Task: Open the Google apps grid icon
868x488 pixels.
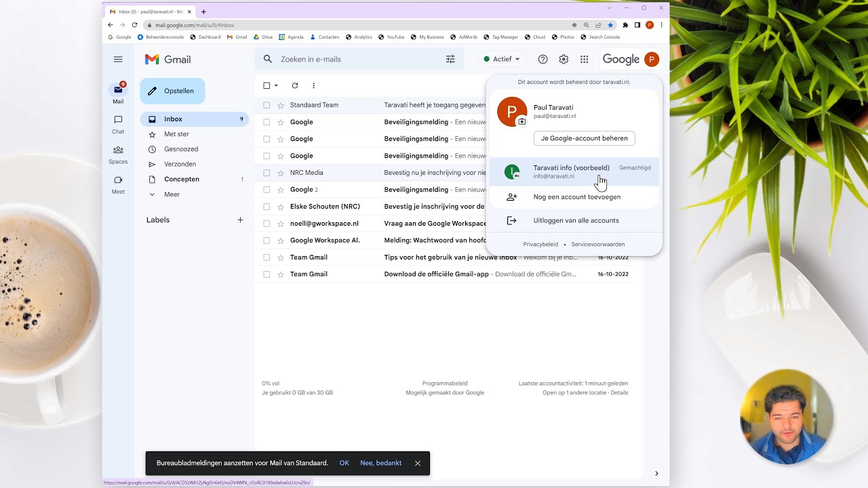Action: [x=584, y=60]
